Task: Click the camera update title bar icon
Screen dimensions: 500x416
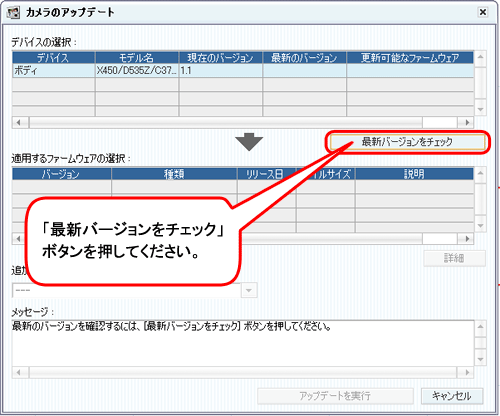Action: (14, 13)
